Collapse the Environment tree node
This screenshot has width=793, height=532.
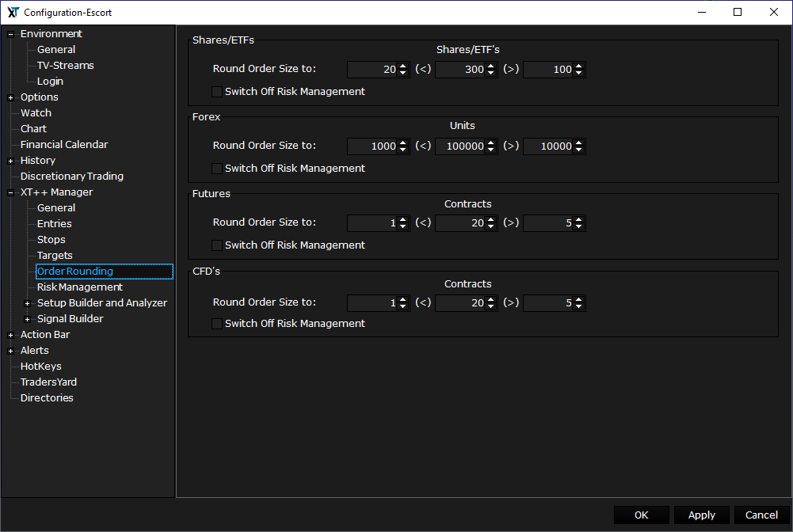10,34
